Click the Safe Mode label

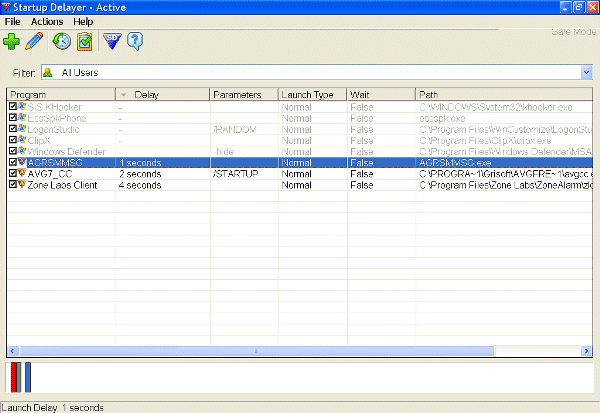click(x=574, y=32)
